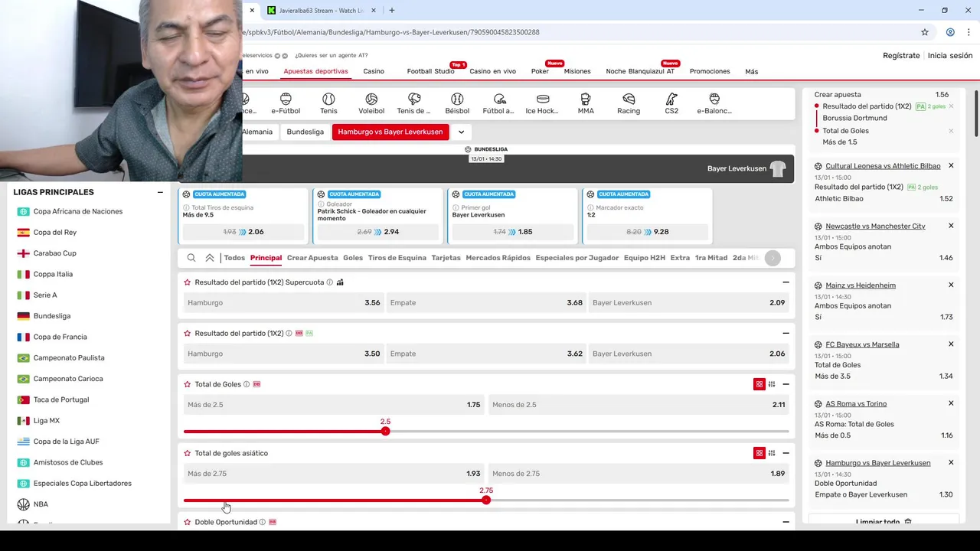This screenshot has height=551, width=980.
Task: Open the Más navigation menu
Action: (x=752, y=72)
